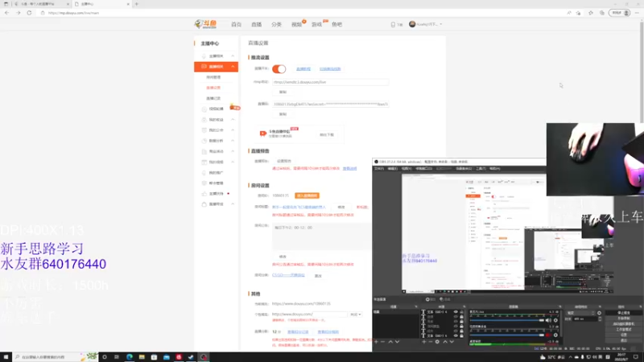The image size is (644, 362).
Task: Mute the first OBS mixer channel speaker
Action: pyautogui.click(x=548, y=320)
